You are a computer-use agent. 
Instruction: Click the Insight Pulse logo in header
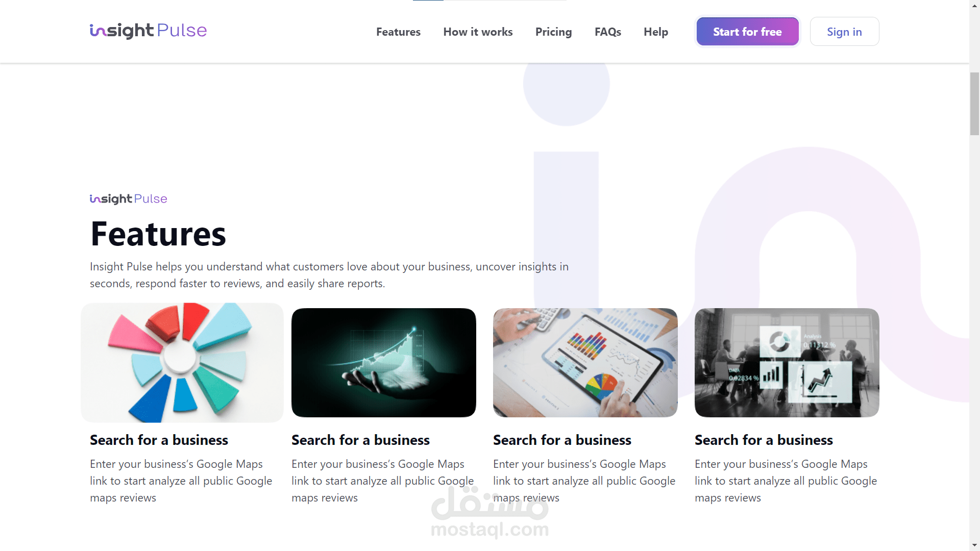[x=148, y=31]
